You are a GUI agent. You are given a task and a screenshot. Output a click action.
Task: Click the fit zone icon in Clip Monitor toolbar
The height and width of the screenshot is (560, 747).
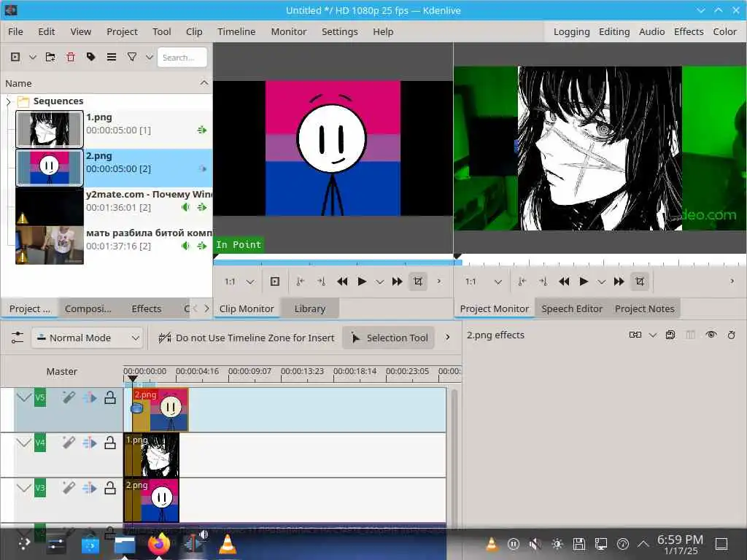click(275, 281)
